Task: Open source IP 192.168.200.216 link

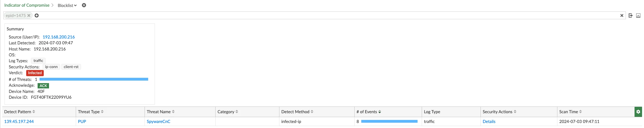Action: tap(58, 37)
